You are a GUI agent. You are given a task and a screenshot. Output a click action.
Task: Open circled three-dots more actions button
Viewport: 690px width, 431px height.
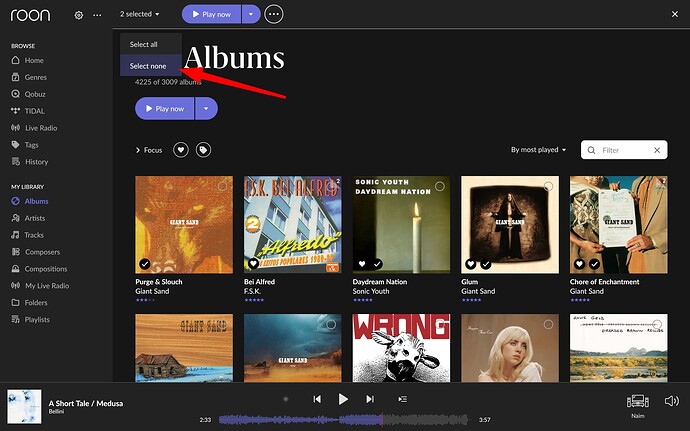[x=274, y=14]
